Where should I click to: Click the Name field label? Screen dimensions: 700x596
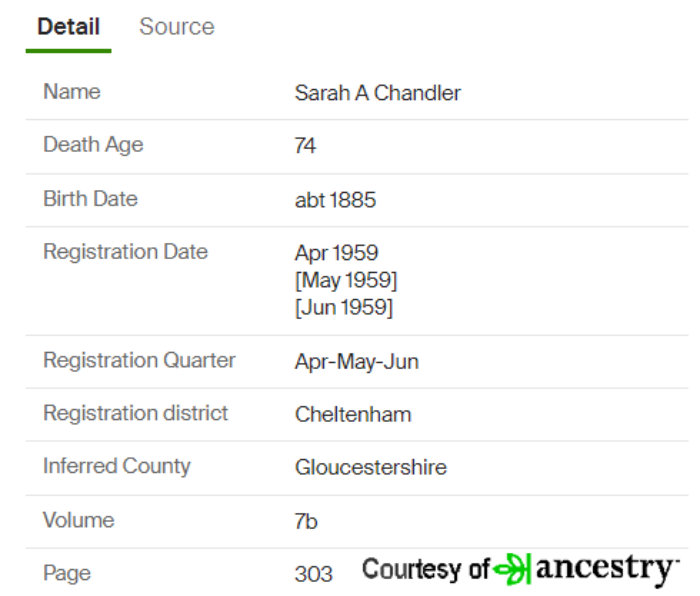click(x=72, y=92)
